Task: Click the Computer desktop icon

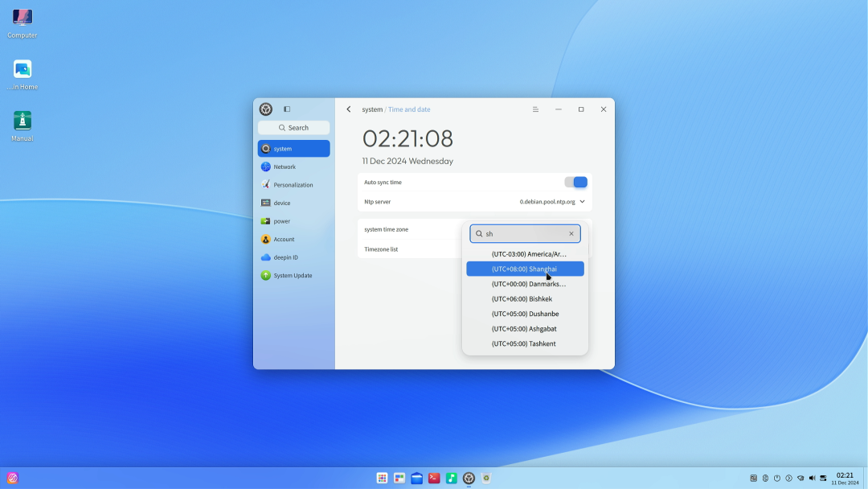Action: point(23,23)
